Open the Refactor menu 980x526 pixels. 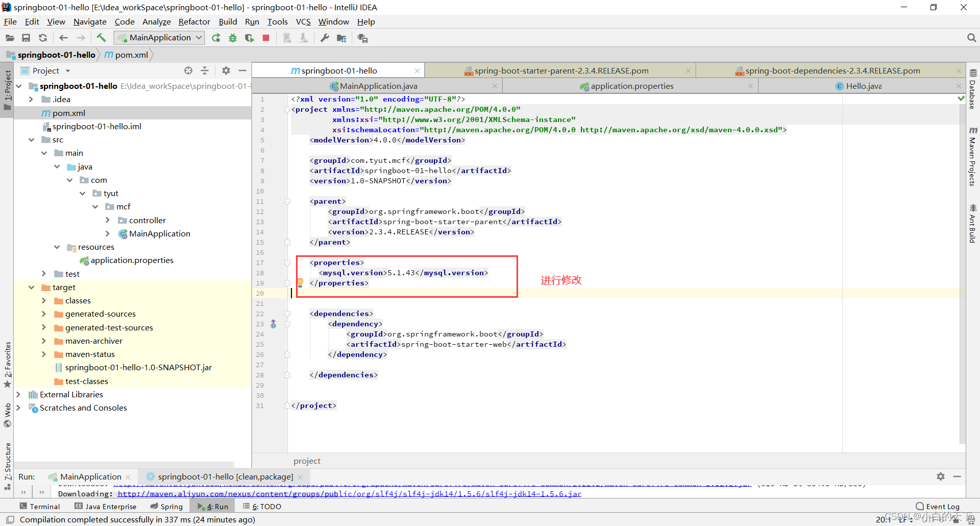(194, 21)
